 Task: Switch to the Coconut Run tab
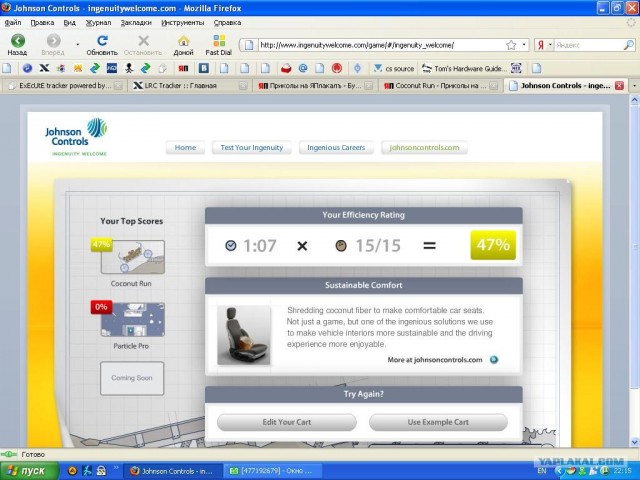[x=439, y=86]
